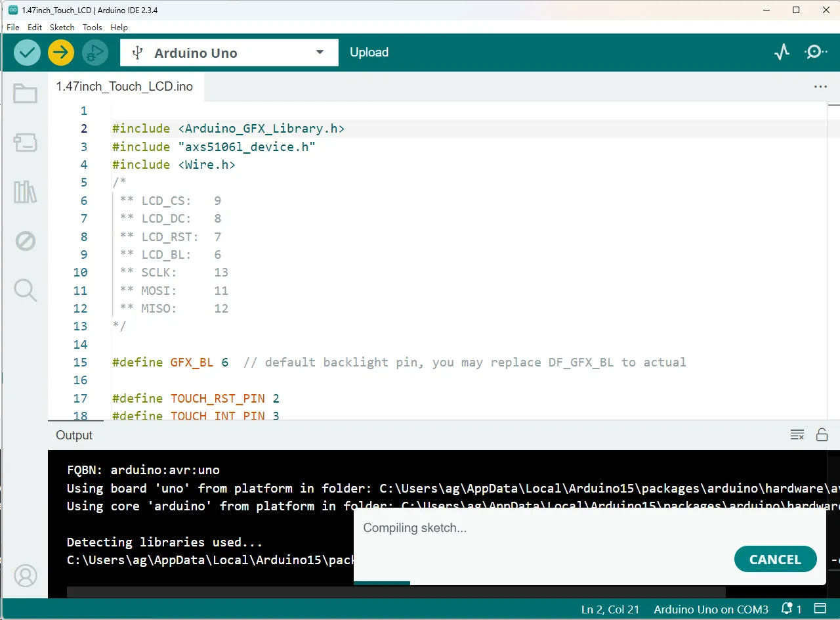Click the Output panel title

coord(74,435)
